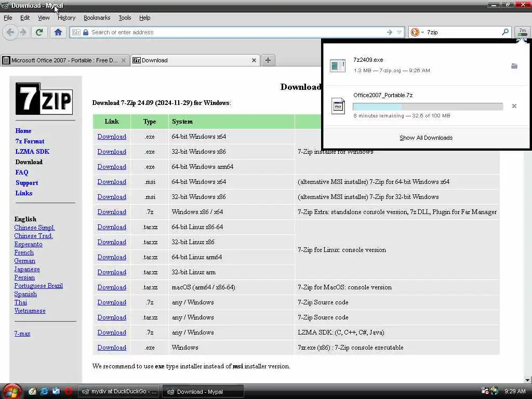Download the 64-bit Linux x86-64 tar.xz
This screenshot has width=532, height=399.
click(112, 227)
